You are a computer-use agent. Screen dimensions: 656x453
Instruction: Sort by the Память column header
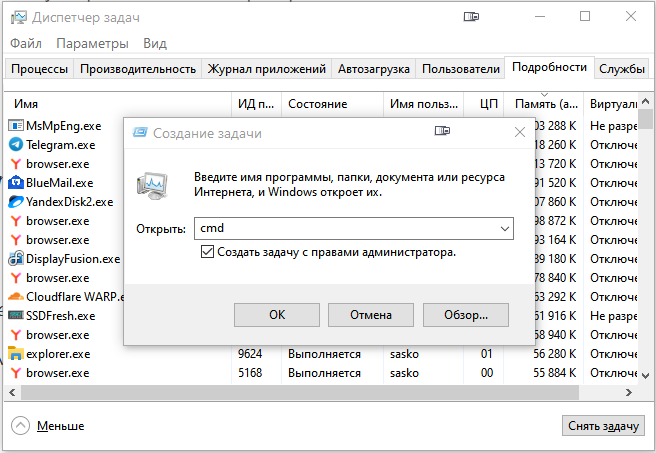pos(543,104)
